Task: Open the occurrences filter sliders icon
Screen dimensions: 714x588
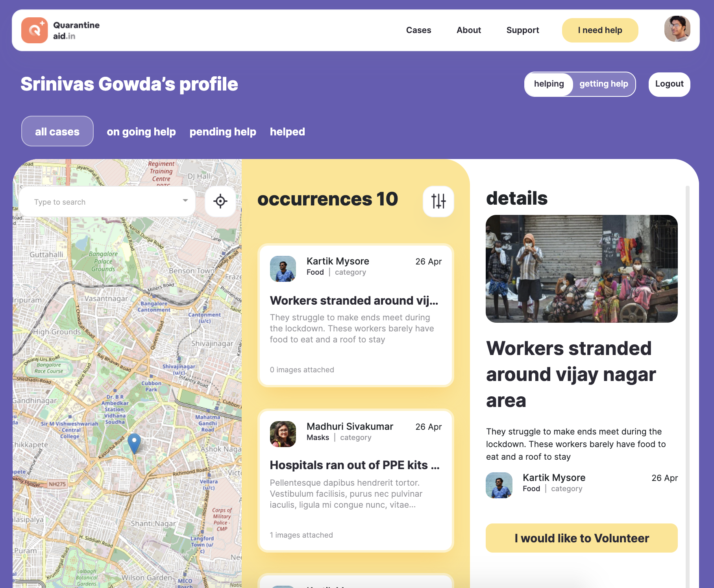Action: pyautogui.click(x=438, y=201)
